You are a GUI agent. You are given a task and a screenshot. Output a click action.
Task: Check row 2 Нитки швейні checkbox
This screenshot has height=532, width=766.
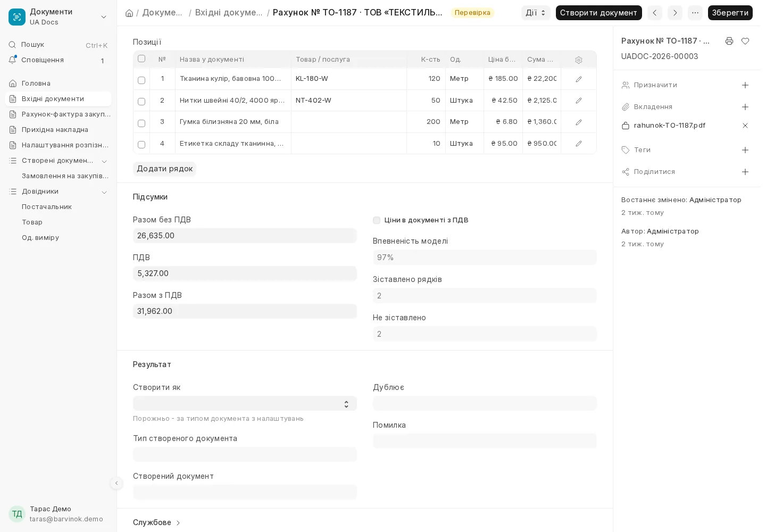tap(141, 102)
